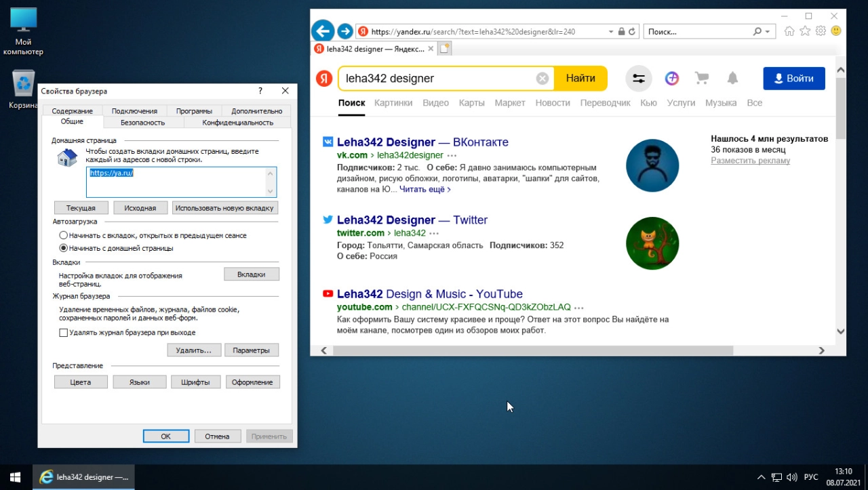Click the Twitter bird icon beside result
The image size is (868, 490).
click(328, 220)
